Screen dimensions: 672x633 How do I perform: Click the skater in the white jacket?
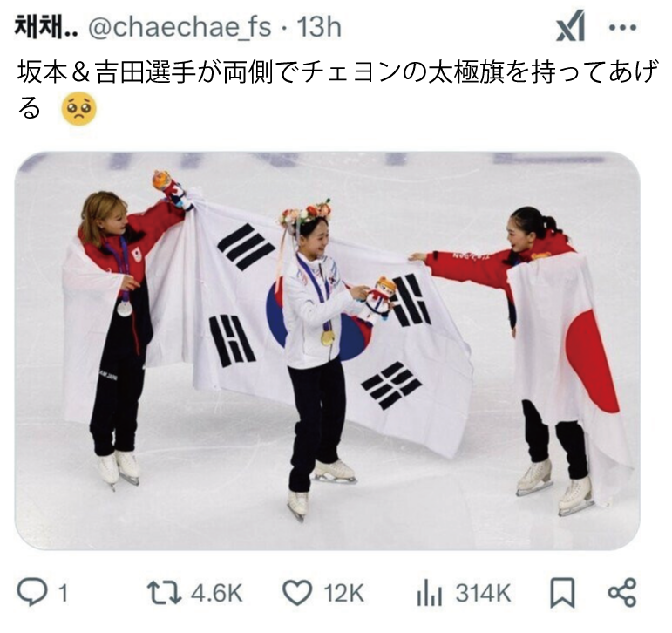click(x=317, y=360)
